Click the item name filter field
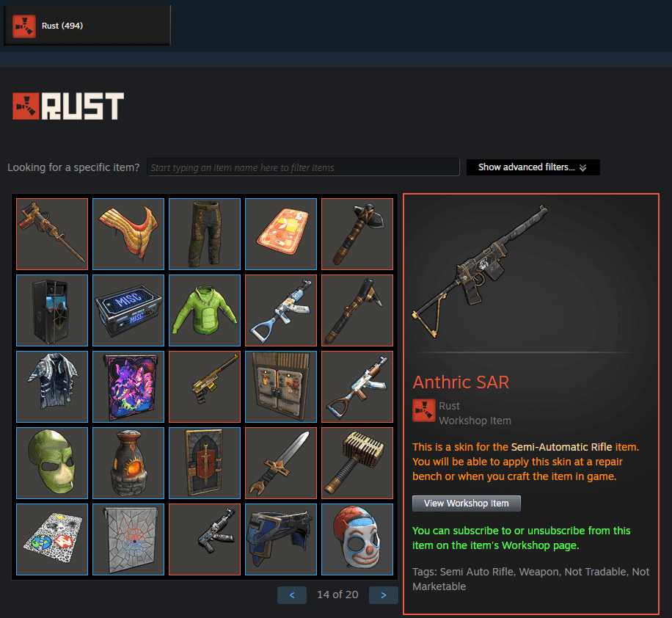This screenshot has height=618, width=672. pos(303,167)
